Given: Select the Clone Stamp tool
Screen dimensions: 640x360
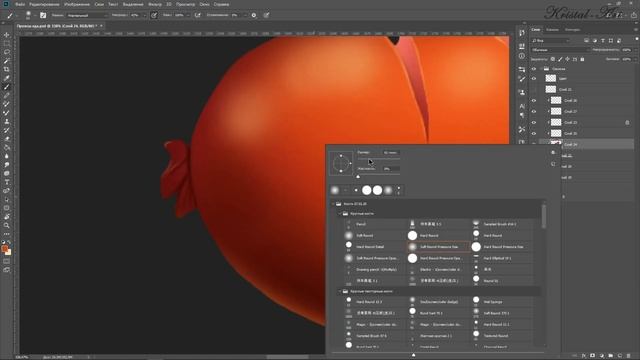Looking at the screenshot, I should 7,122.
